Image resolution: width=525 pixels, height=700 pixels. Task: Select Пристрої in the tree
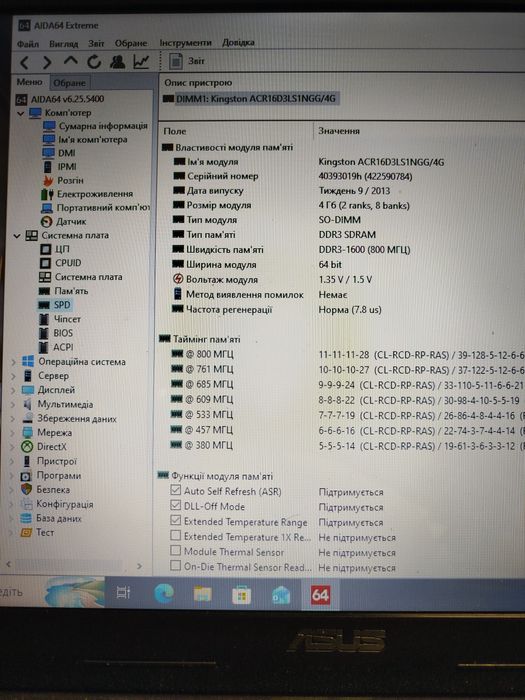coord(57,461)
